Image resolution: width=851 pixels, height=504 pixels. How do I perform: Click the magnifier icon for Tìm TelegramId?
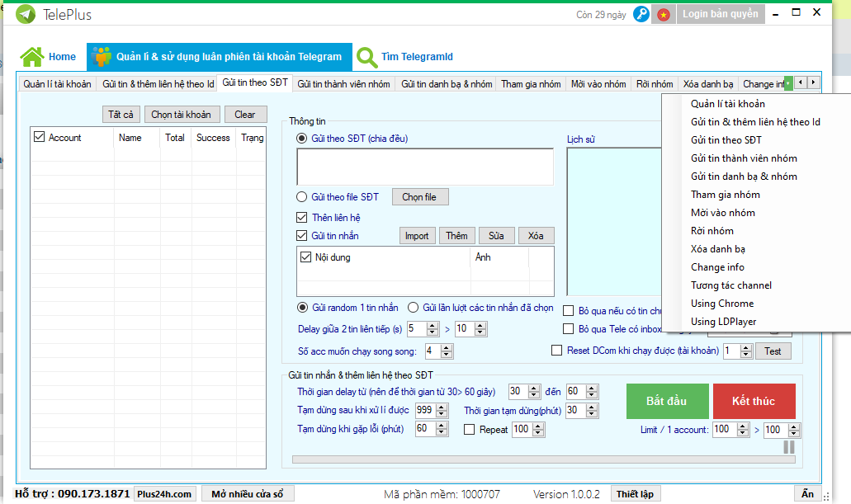click(366, 57)
